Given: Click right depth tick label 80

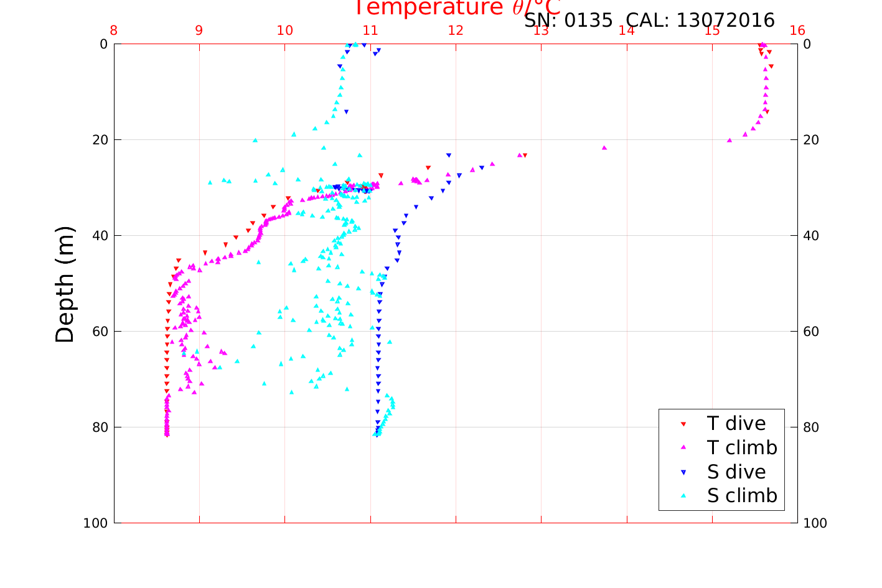Looking at the screenshot, I should point(811,427).
